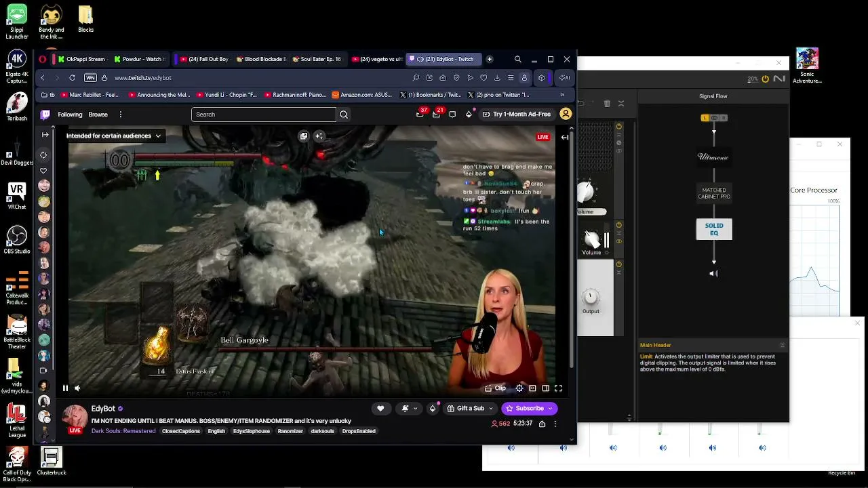Show more bookmarks chevron
868x488 pixels.
[562, 95]
